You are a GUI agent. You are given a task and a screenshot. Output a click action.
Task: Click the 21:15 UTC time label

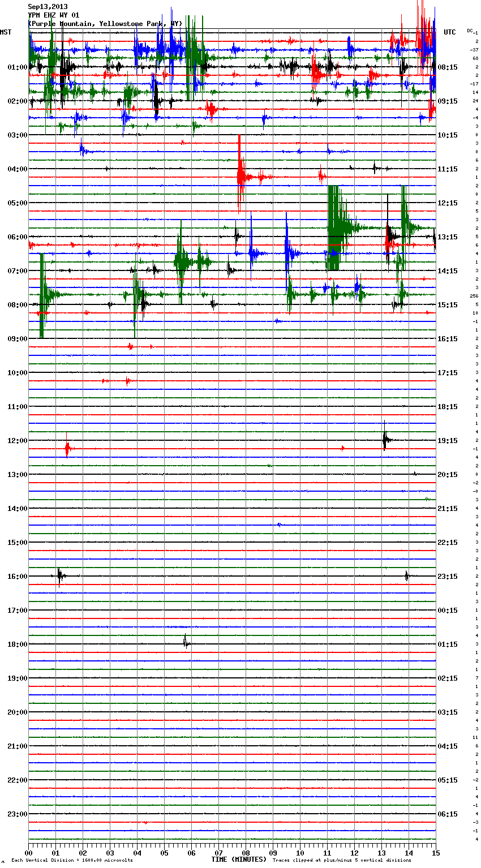[448, 509]
